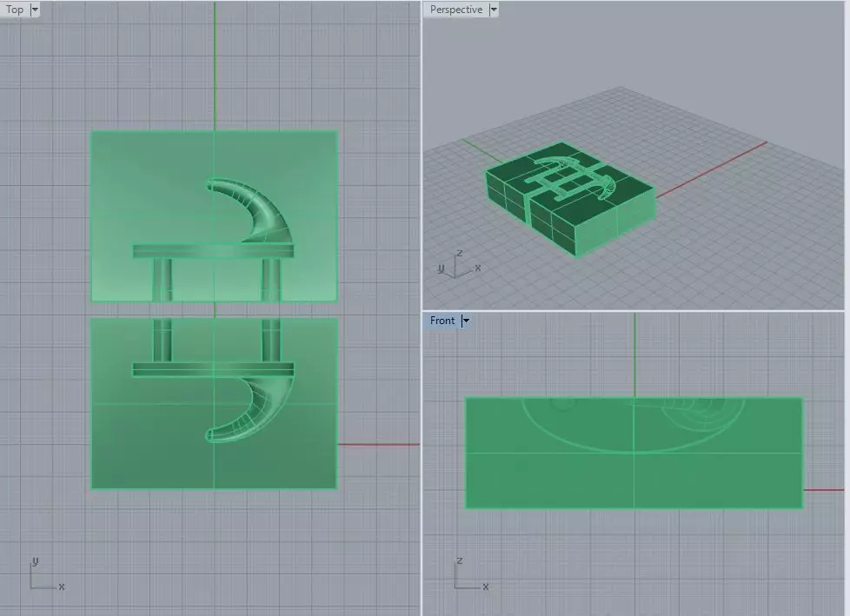
Task: Select the Top viewport title label
Action: pyautogui.click(x=15, y=10)
